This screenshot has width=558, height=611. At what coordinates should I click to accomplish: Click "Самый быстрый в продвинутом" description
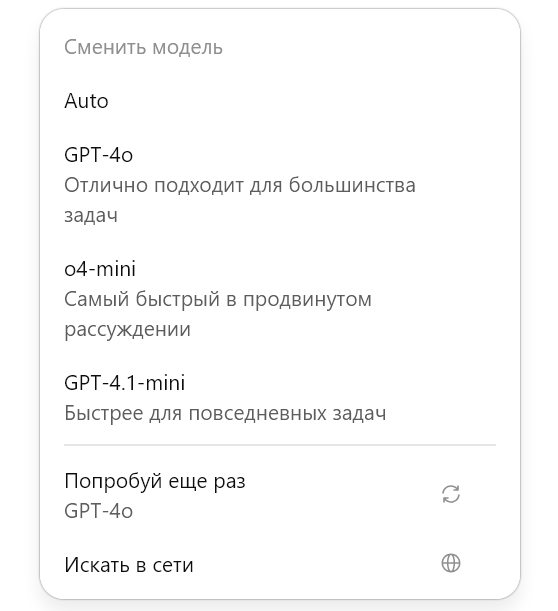(x=218, y=300)
